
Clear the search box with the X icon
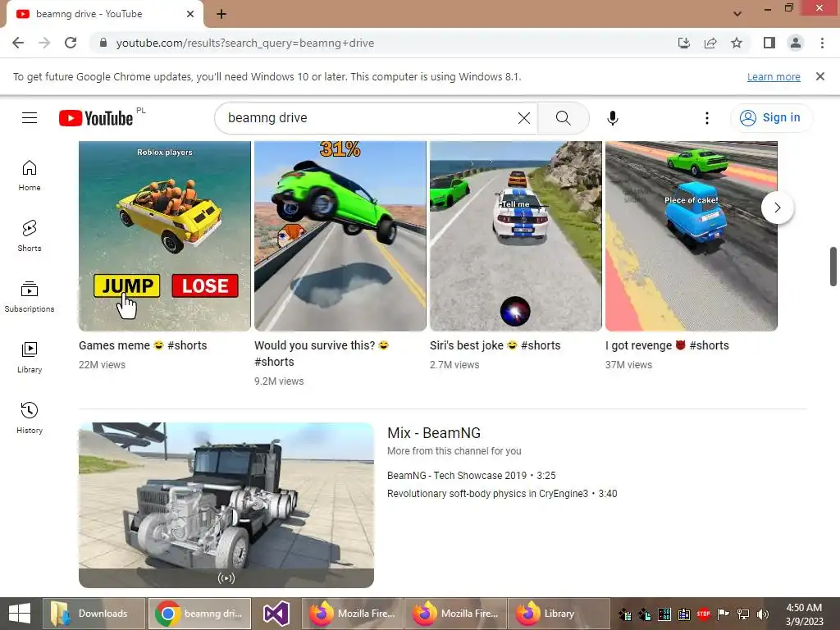pyautogui.click(x=524, y=118)
